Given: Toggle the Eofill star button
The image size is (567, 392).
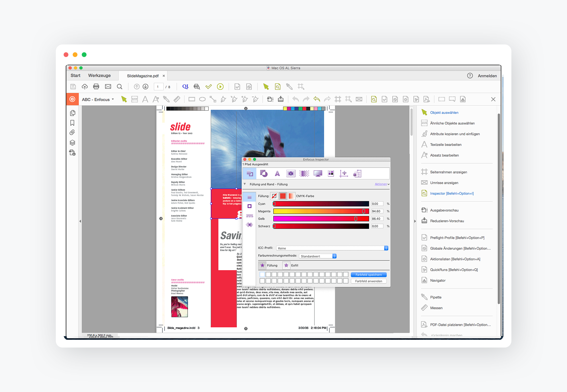Looking at the screenshot, I should 286,265.
